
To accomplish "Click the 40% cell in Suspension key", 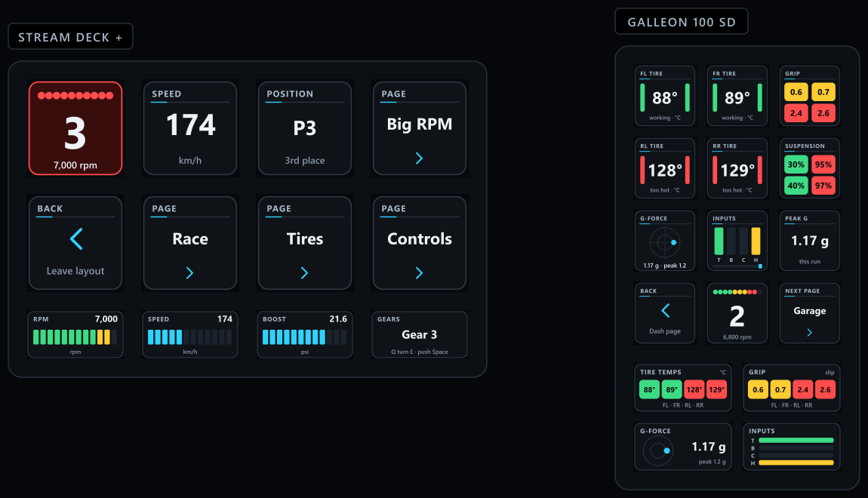I will click(x=796, y=186).
